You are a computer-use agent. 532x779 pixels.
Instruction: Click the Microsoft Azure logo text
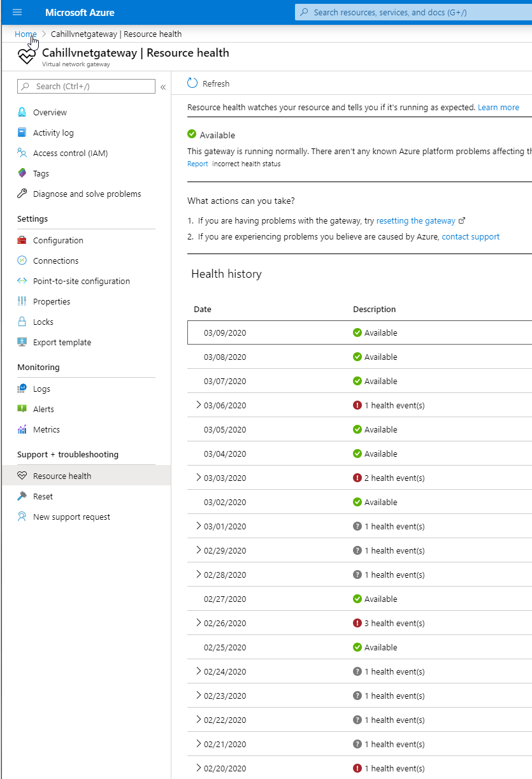pyautogui.click(x=80, y=12)
